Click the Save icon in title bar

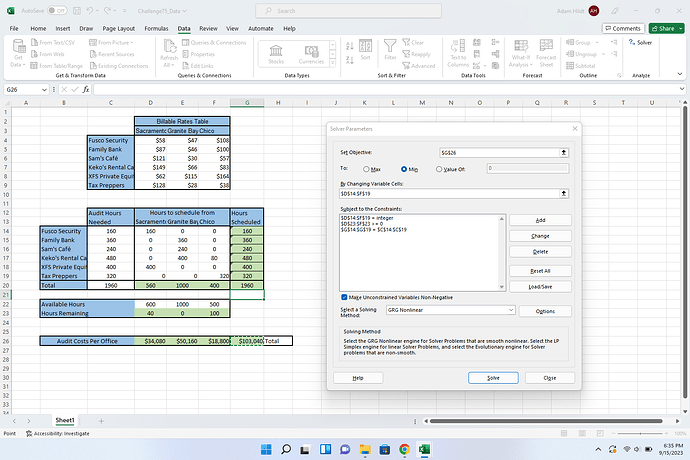[x=77, y=11]
